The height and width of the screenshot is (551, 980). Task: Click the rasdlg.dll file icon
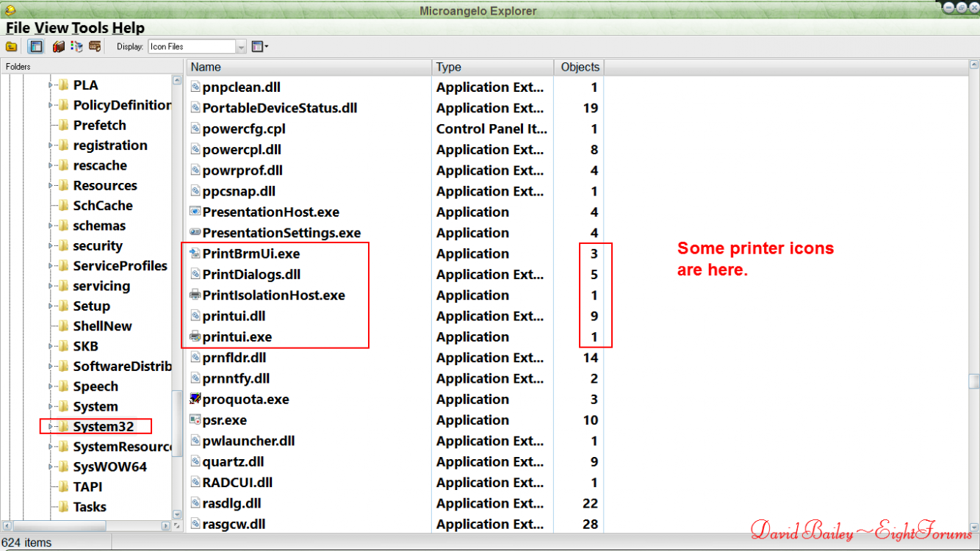[x=195, y=503]
